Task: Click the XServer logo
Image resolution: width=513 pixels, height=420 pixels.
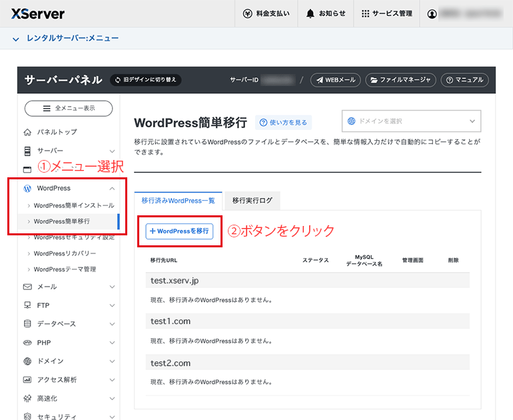Action: pos(38,14)
